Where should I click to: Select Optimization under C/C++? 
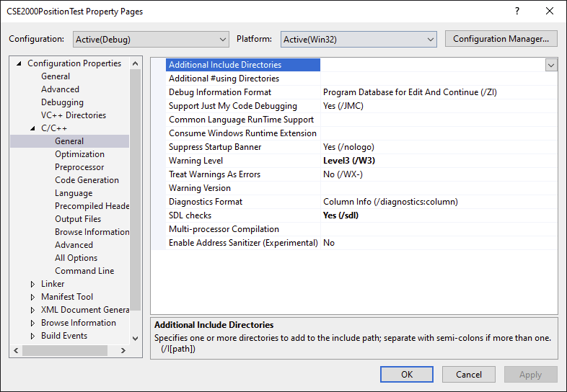pyautogui.click(x=79, y=154)
